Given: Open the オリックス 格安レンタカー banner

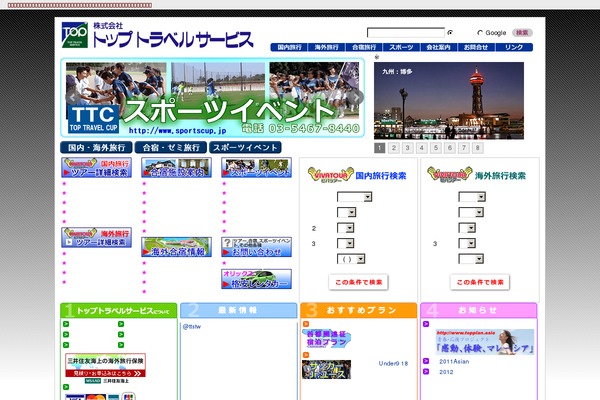Looking at the screenshot, I should pyautogui.click(x=256, y=279).
